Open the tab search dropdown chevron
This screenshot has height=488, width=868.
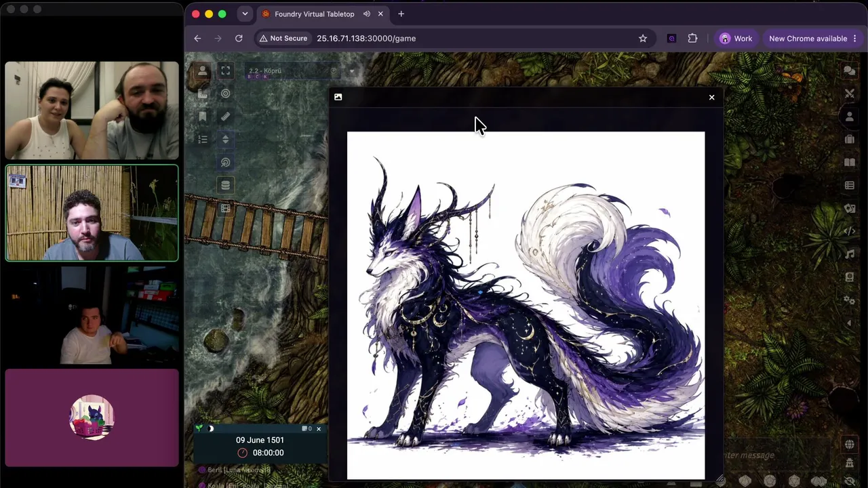tap(245, 14)
